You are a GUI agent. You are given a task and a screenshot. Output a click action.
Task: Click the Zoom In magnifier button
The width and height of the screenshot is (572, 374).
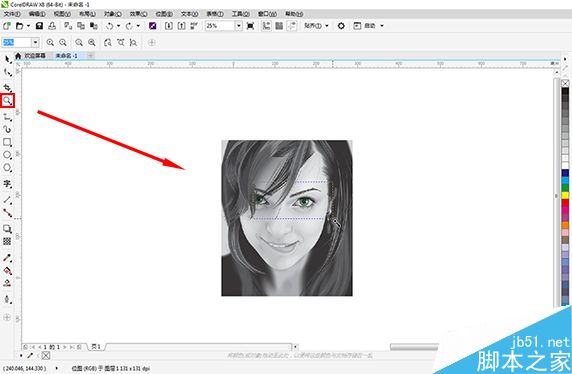[x=50, y=43]
